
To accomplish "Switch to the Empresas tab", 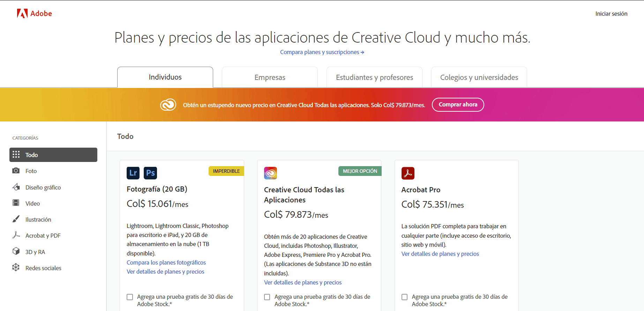I will click(x=270, y=77).
